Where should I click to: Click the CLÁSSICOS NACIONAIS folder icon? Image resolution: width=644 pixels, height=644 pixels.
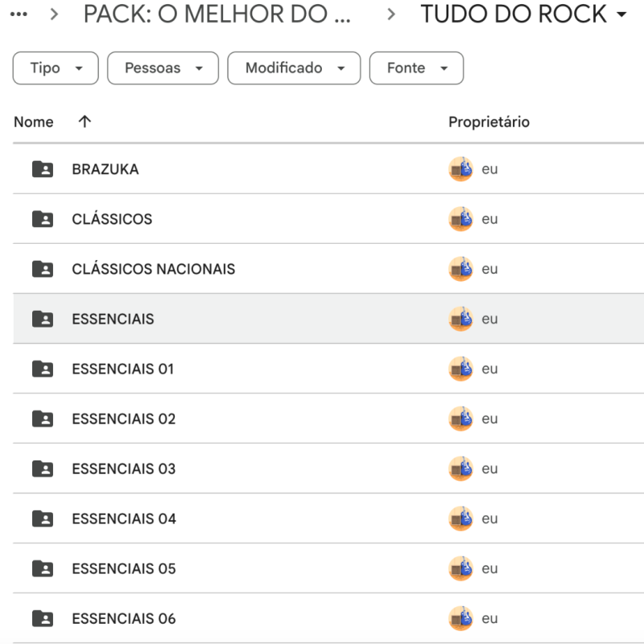[43, 269]
